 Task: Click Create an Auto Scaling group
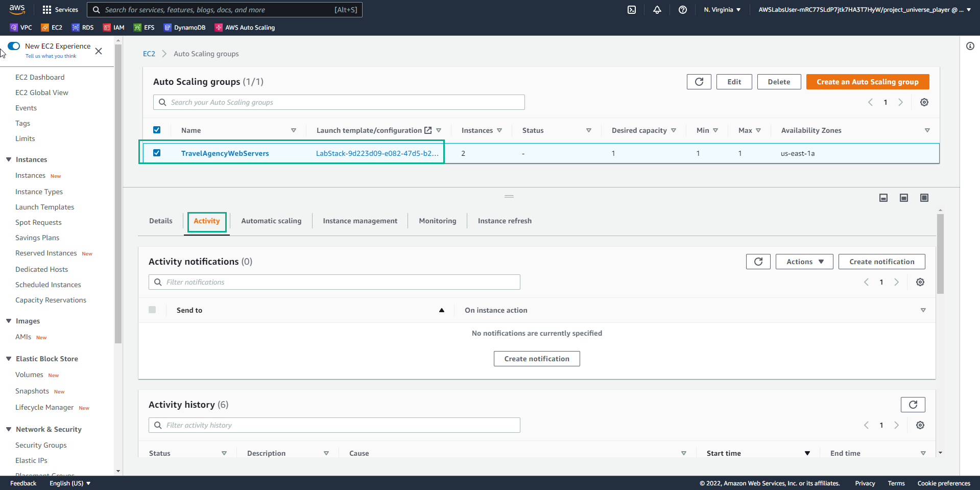tap(868, 82)
